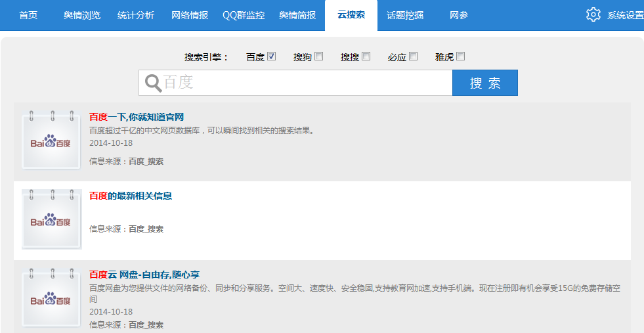This screenshot has width=644, height=333.
Task: Switch to the 统计分析 tab
Action: [x=136, y=15]
